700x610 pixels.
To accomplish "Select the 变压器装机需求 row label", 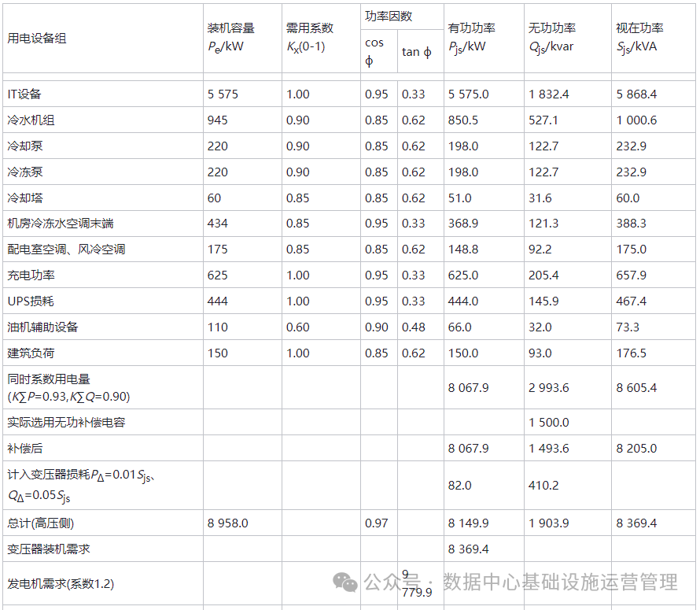I will click(x=48, y=549).
